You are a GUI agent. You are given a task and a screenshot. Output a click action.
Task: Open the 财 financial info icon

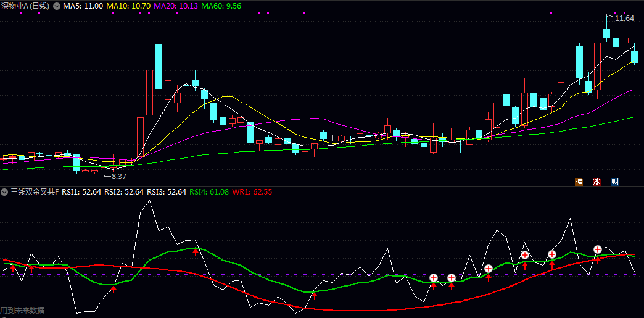click(x=615, y=182)
